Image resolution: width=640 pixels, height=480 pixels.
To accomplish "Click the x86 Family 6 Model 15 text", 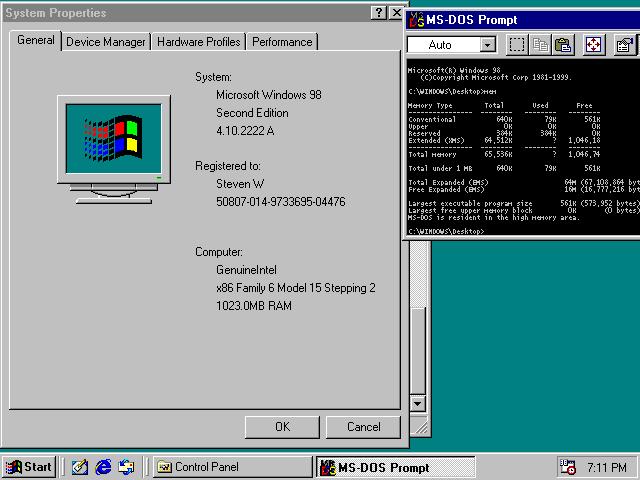I will click(296, 288).
